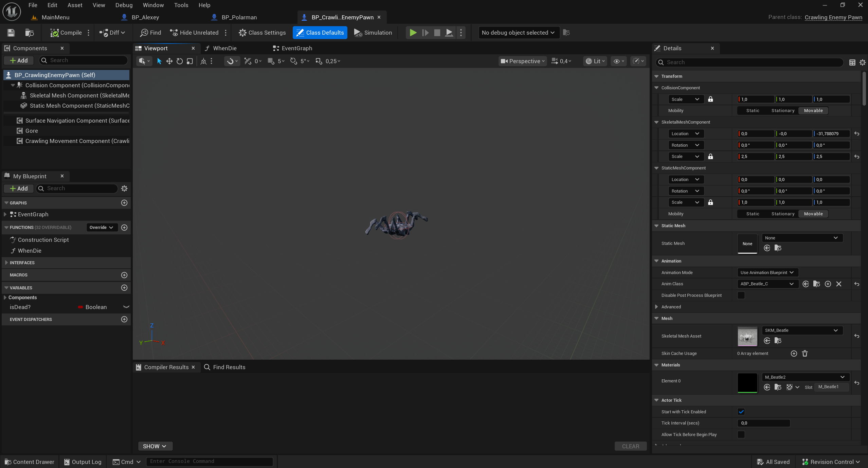
Task: Open the Output Log
Action: click(83, 462)
